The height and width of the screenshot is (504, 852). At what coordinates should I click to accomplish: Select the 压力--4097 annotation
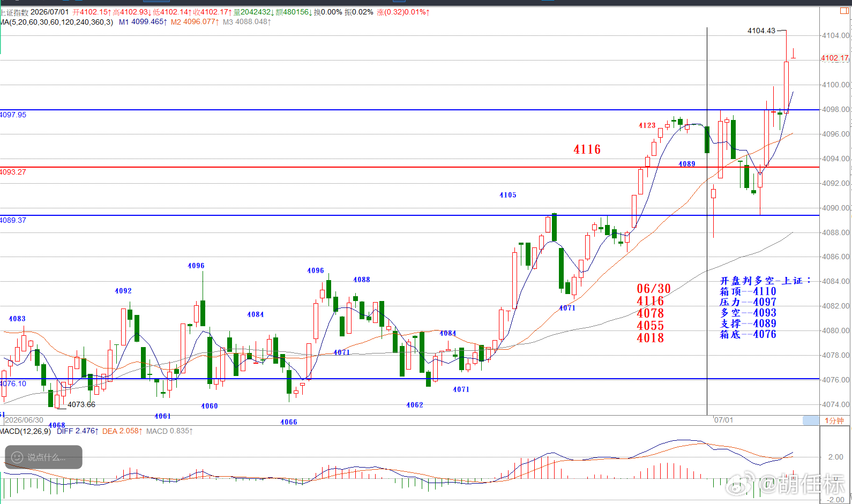(748, 302)
